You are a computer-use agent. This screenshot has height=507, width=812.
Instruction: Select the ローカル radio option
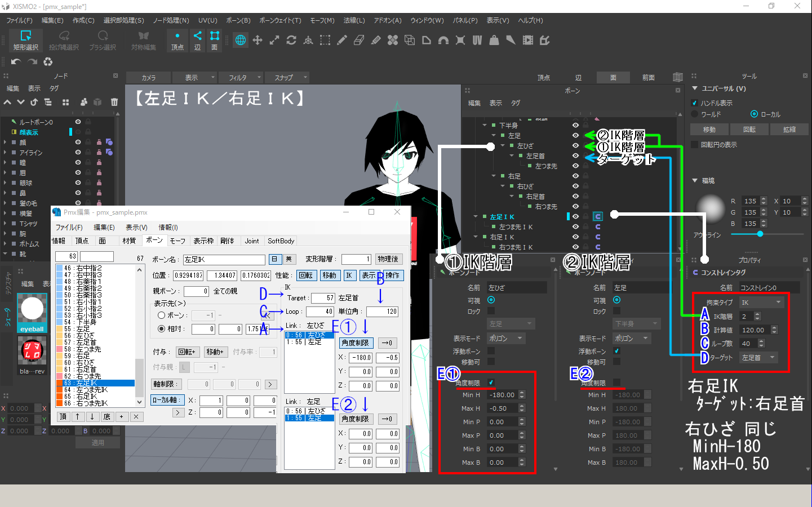[755, 114]
